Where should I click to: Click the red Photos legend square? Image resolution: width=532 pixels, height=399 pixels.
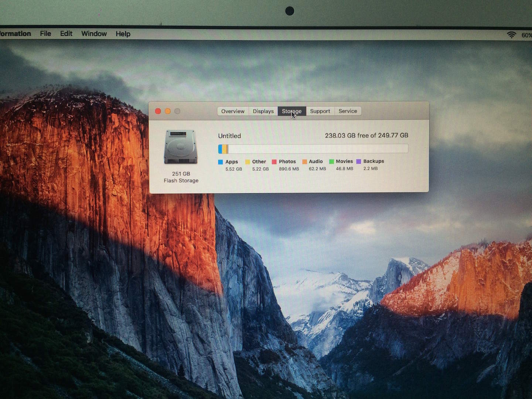coord(274,162)
